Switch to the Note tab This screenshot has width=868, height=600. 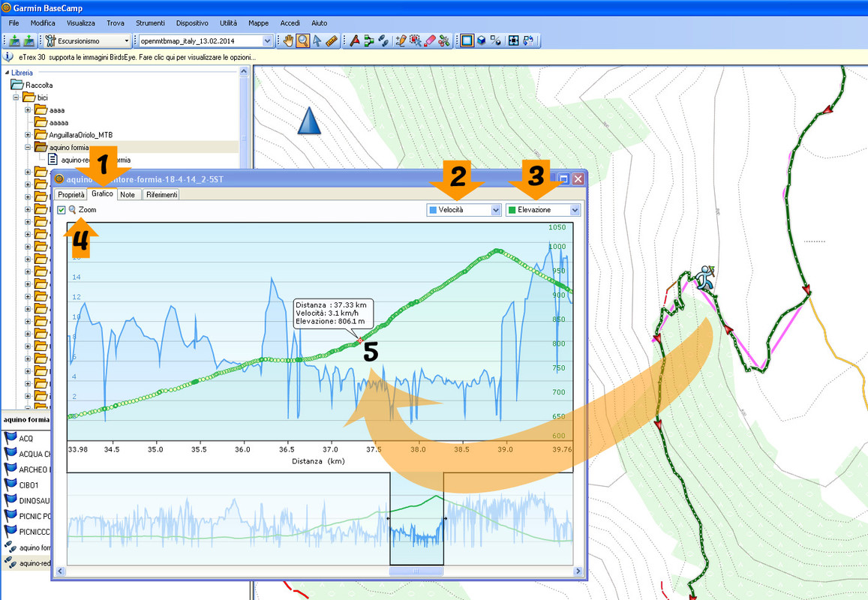click(128, 194)
